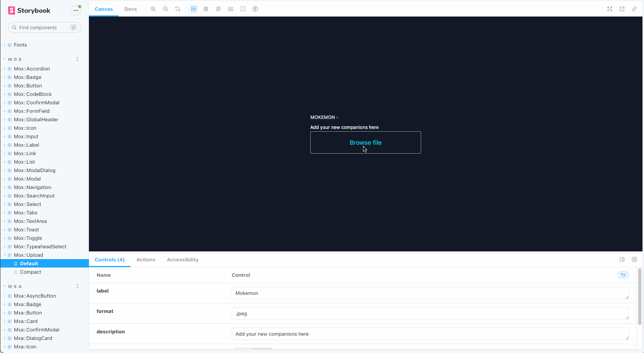Open the Controls (4) tab

[x=110, y=260]
